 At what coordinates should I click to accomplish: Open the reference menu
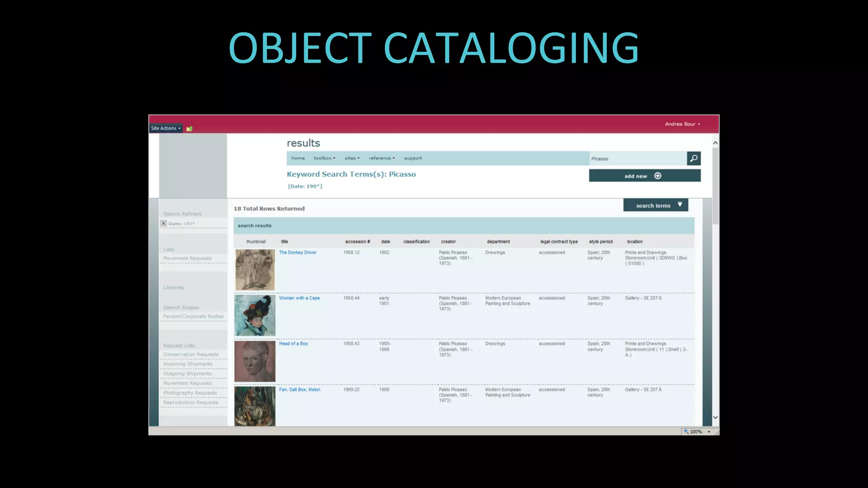point(381,158)
